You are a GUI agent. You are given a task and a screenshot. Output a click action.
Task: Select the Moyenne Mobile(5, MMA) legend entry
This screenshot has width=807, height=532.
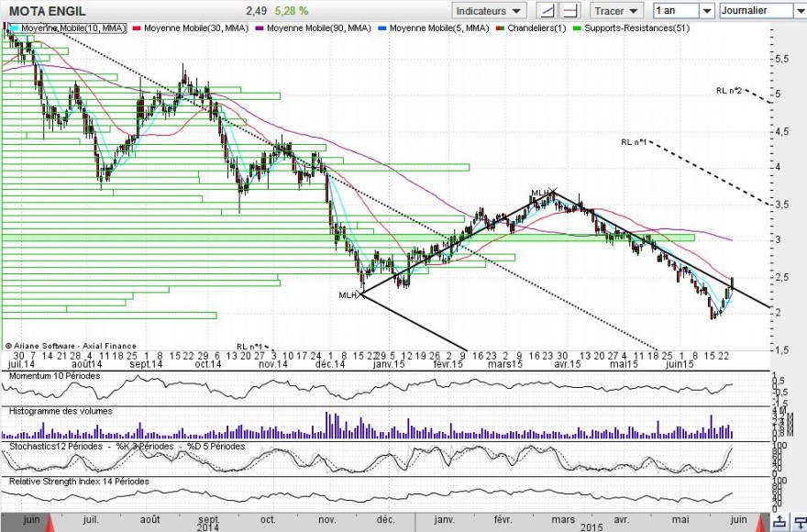click(x=434, y=28)
